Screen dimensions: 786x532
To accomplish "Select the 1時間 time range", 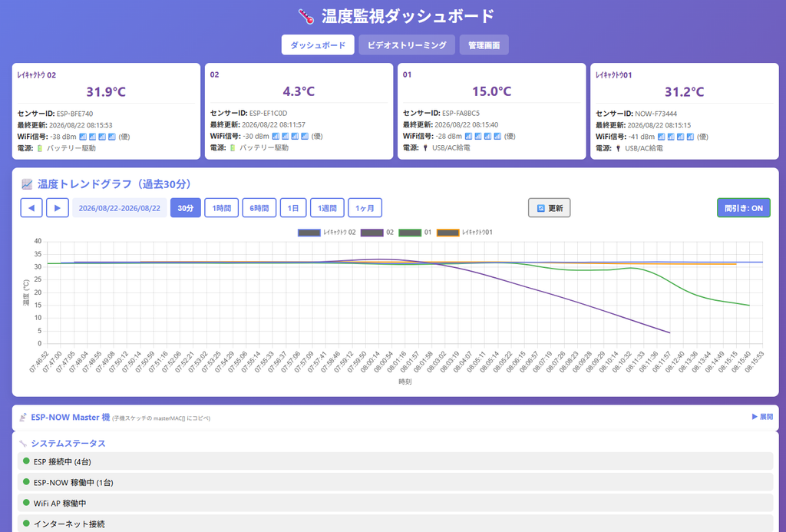I will pyautogui.click(x=222, y=208).
